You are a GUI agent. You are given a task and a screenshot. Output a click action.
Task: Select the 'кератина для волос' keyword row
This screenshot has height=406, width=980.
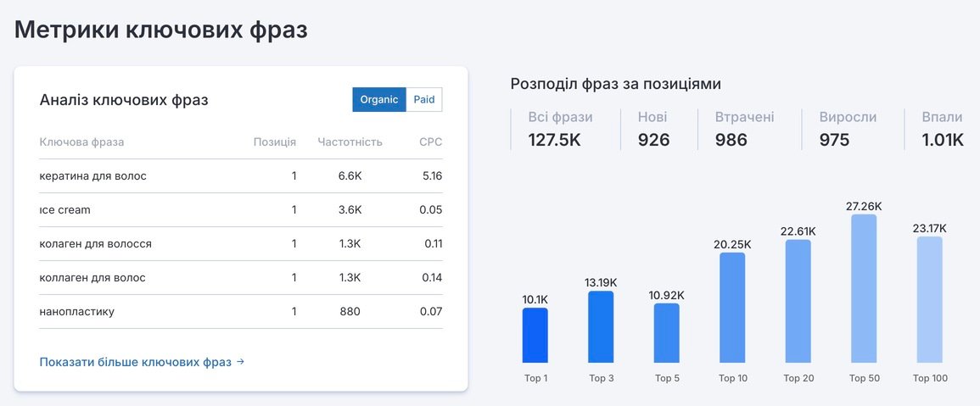coord(241,176)
